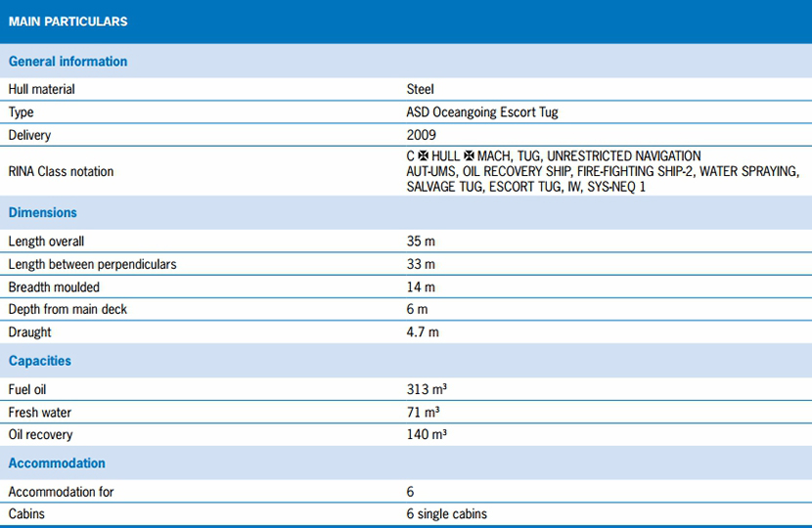Viewport: 812px width, 528px height.
Task: Click the Maltese cross symbol before MACH
Action: click(x=469, y=156)
